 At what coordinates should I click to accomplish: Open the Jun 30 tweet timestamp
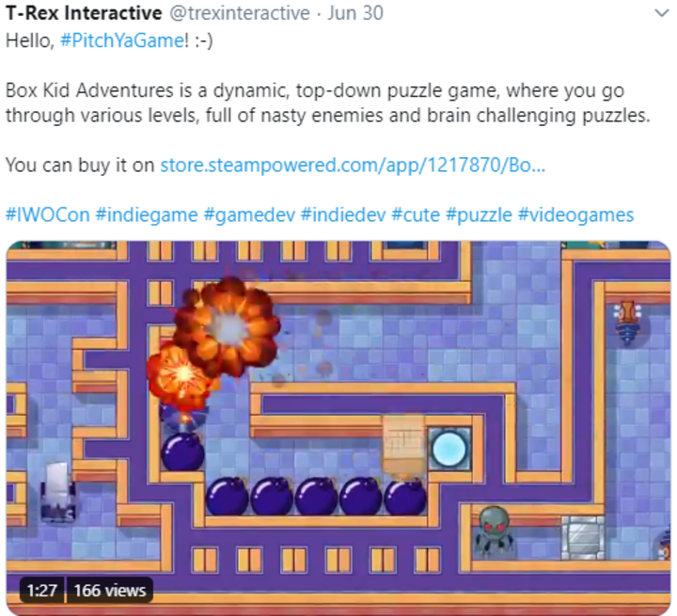click(x=354, y=13)
